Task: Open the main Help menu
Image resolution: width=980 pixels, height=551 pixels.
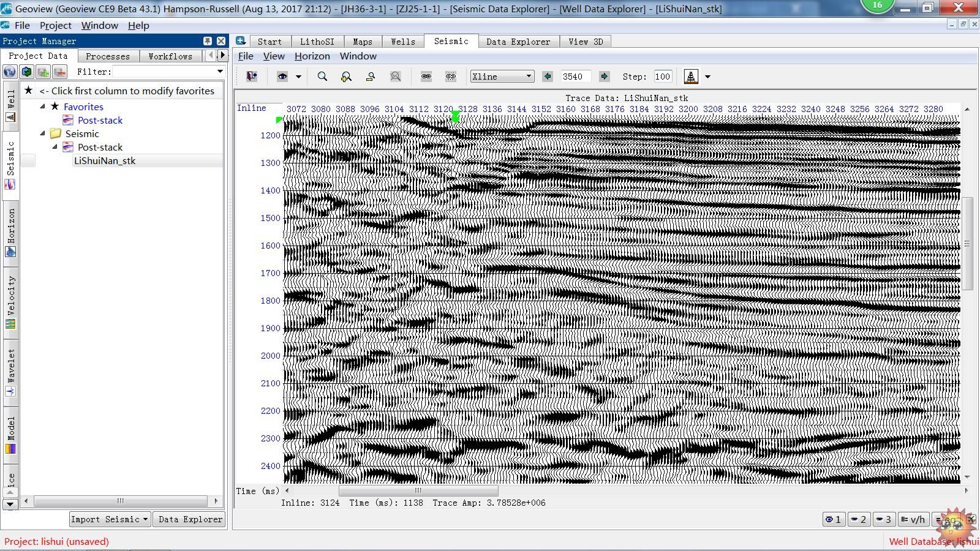Action: click(138, 25)
